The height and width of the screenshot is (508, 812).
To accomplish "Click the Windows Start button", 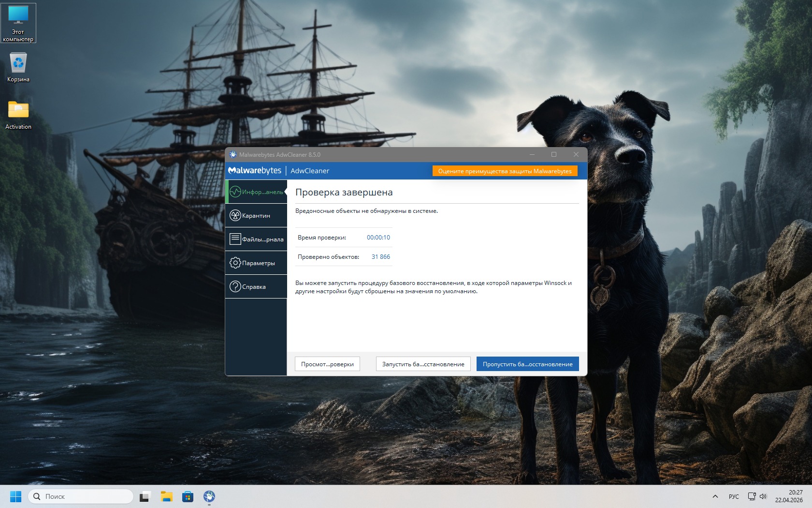I will tap(15, 496).
